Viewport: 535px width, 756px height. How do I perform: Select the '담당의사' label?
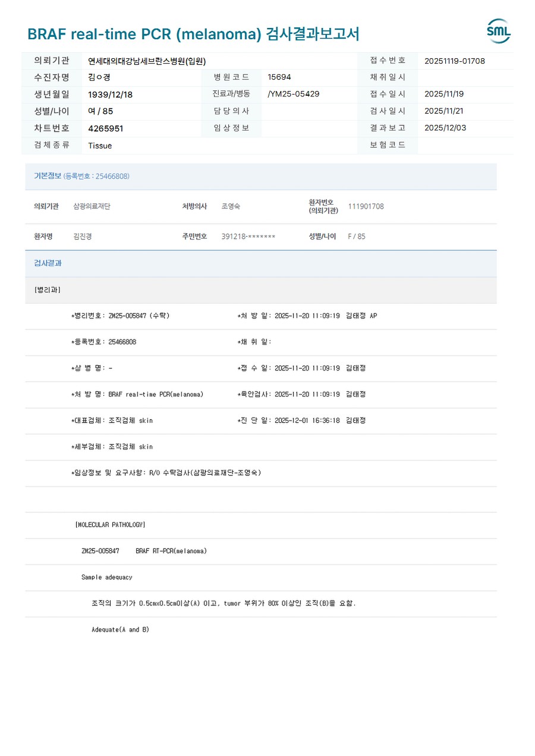[231, 111]
